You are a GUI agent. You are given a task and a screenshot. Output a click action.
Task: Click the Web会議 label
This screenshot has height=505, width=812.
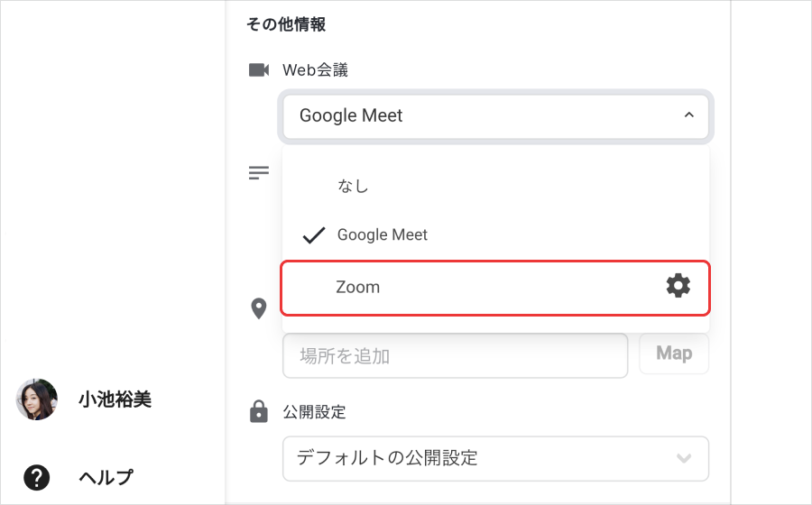coord(315,69)
